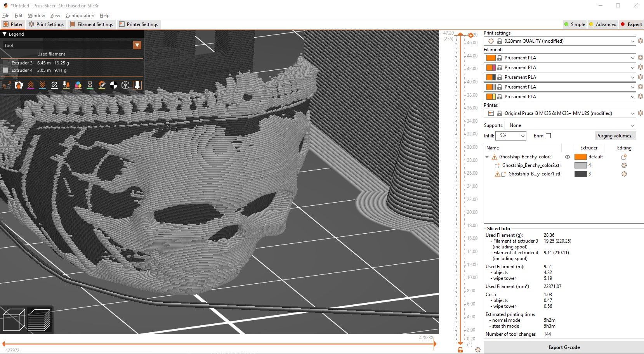Click the Export G-code button
This screenshot has height=354, width=644.
pos(564,347)
